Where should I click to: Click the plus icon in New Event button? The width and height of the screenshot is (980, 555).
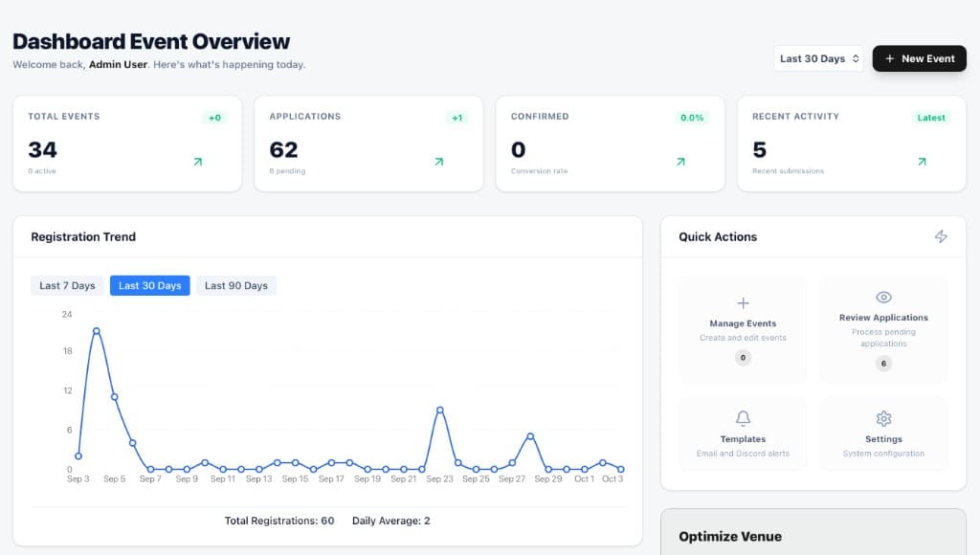pos(889,58)
